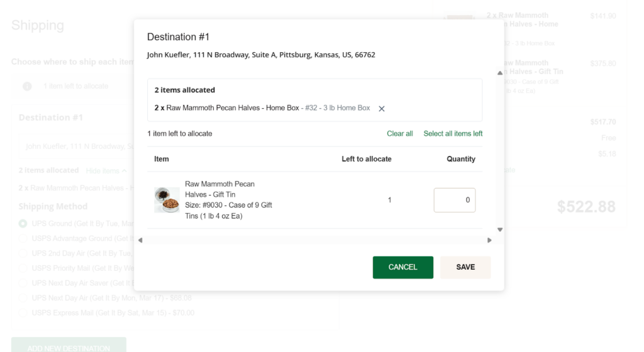The image size is (644, 352).
Task: Click the info icon beside items left
Action: click(x=27, y=86)
